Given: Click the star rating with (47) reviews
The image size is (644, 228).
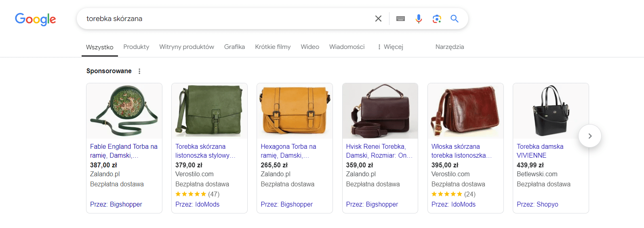Looking at the screenshot, I should click(x=198, y=194).
